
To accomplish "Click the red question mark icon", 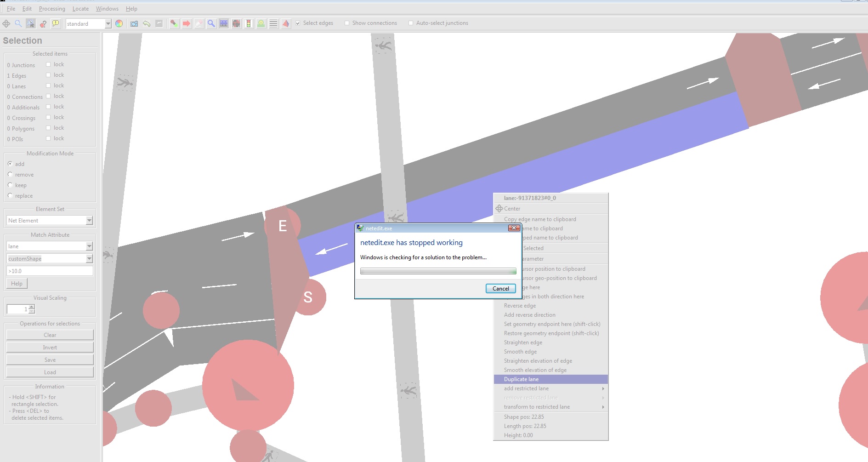I will point(43,23).
